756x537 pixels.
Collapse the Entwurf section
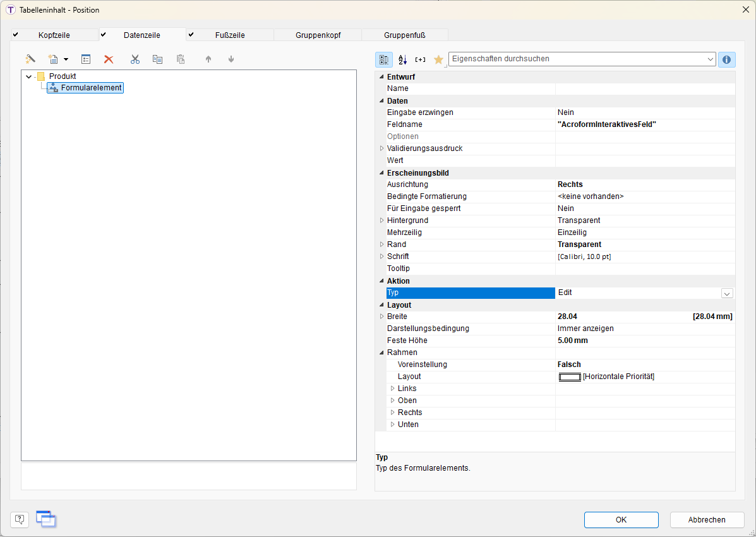[381, 76]
